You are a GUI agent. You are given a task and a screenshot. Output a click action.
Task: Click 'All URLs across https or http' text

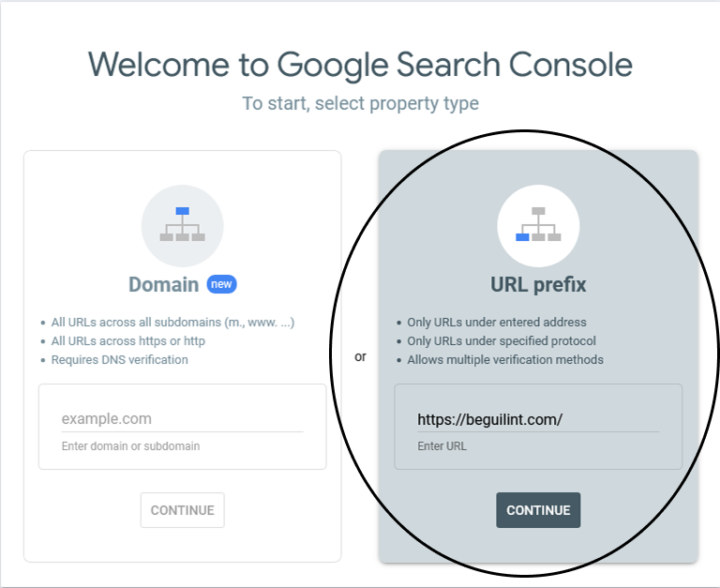(128, 340)
